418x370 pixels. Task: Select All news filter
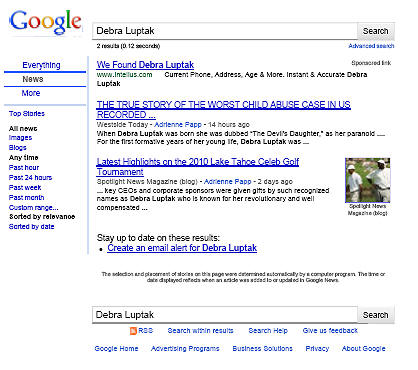tap(23, 128)
